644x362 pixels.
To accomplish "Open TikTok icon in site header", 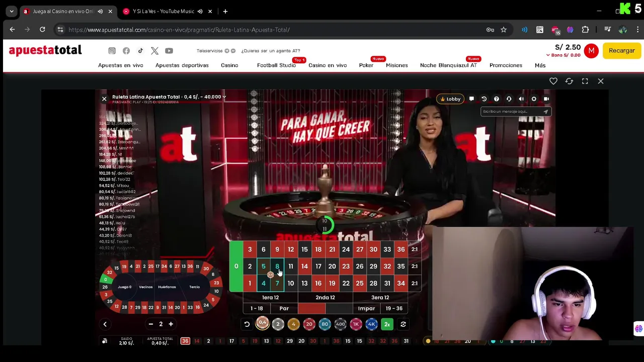I will click(140, 51).
